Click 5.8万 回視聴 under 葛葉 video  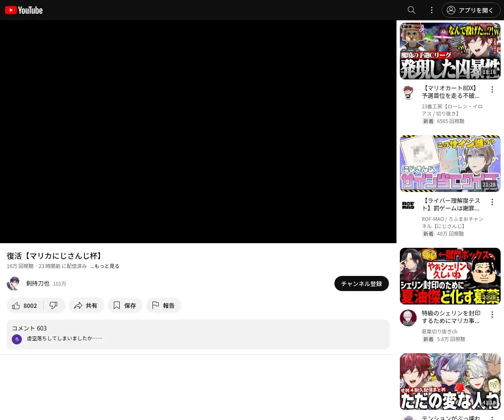pyautogui.click(x=451, y=339)
